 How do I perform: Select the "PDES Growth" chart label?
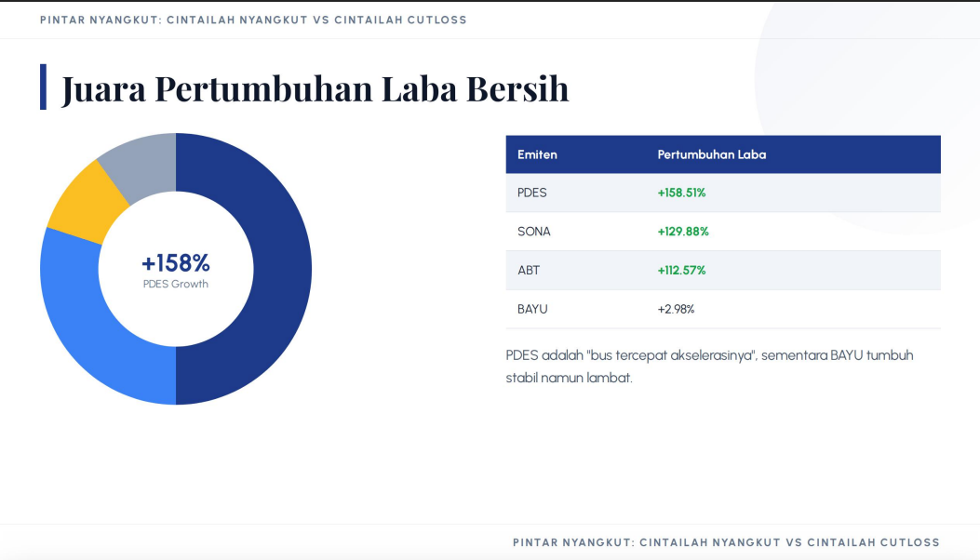pyautogui.click(x=176, y=285)
